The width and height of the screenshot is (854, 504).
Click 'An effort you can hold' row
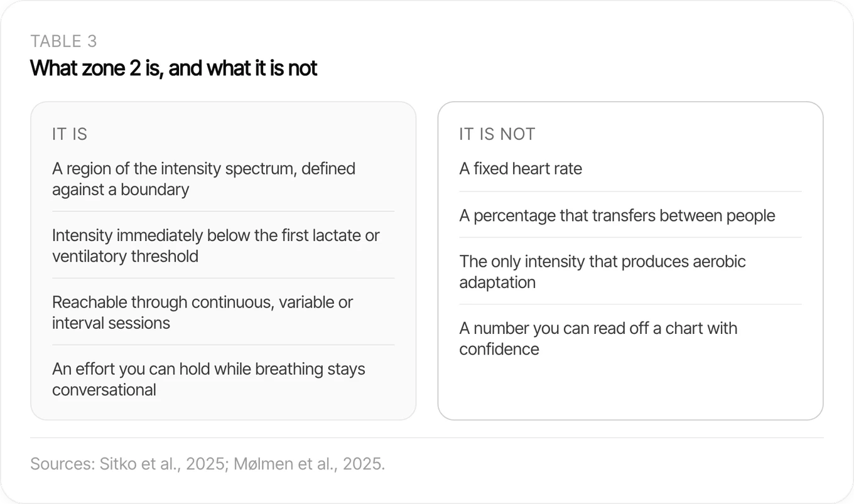pyautogui.click(x=223, y=379)
